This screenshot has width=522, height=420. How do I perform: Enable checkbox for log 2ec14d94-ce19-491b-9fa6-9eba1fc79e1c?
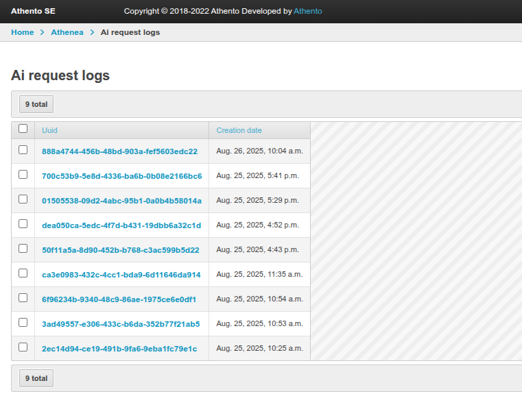click(x=23, y=347)
